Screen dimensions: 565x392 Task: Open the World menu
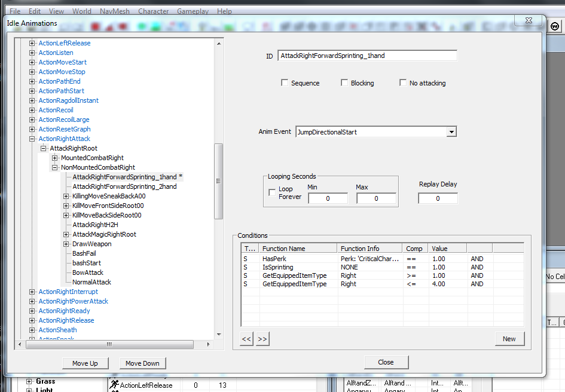(82, 11)
